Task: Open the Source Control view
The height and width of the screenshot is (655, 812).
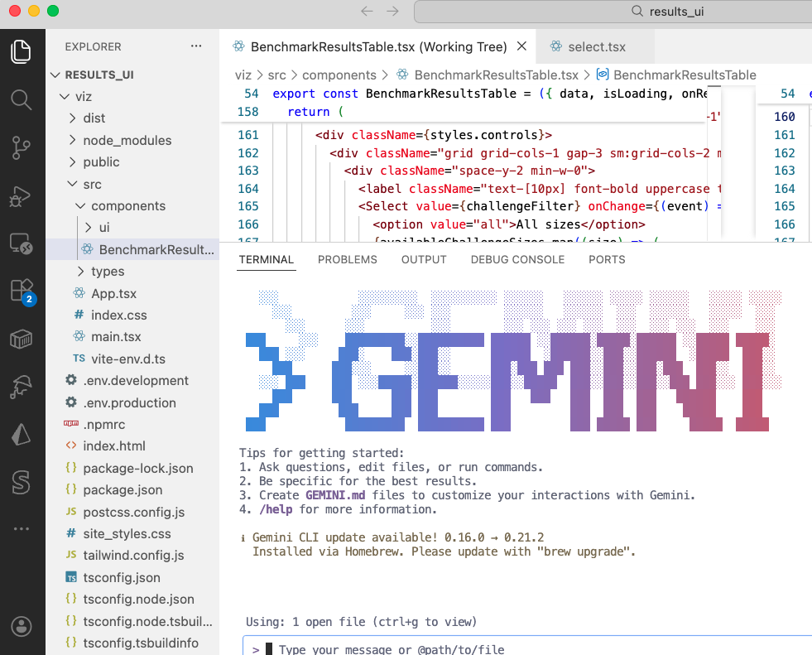Action: 22,147
